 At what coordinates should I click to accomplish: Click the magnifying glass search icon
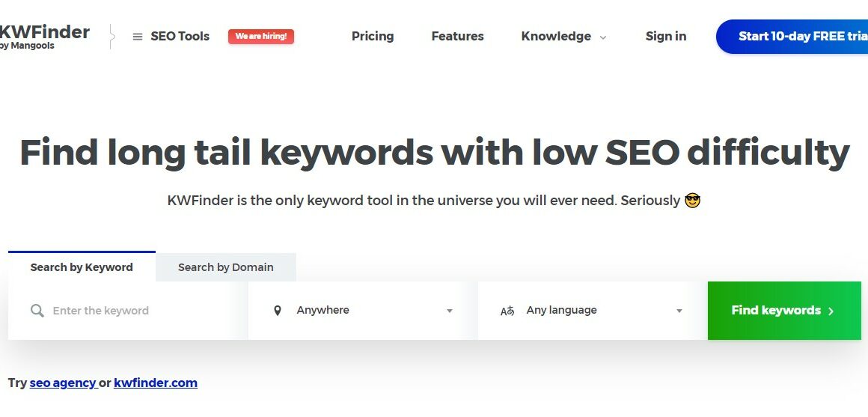click(x=37, y=310)
